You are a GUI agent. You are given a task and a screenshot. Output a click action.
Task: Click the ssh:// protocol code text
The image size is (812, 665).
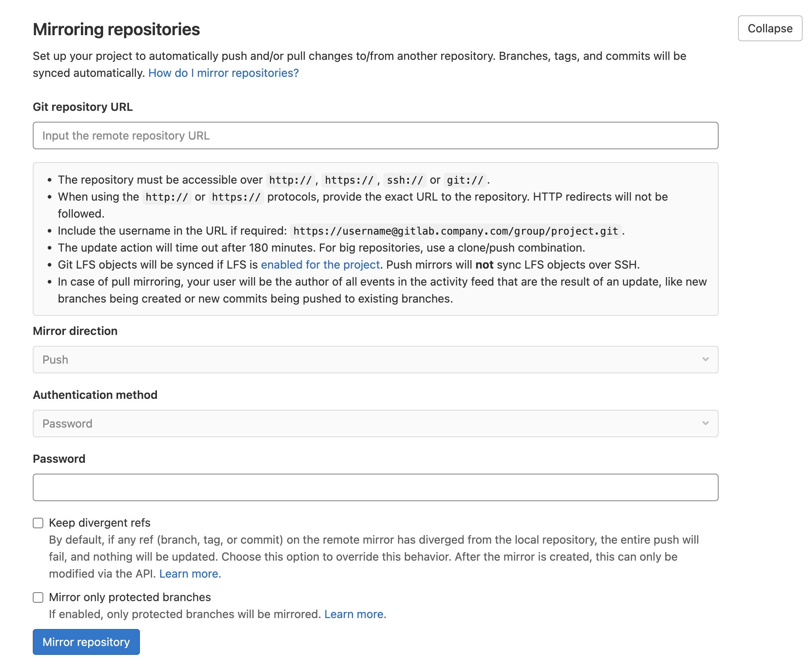click(404, 180)
